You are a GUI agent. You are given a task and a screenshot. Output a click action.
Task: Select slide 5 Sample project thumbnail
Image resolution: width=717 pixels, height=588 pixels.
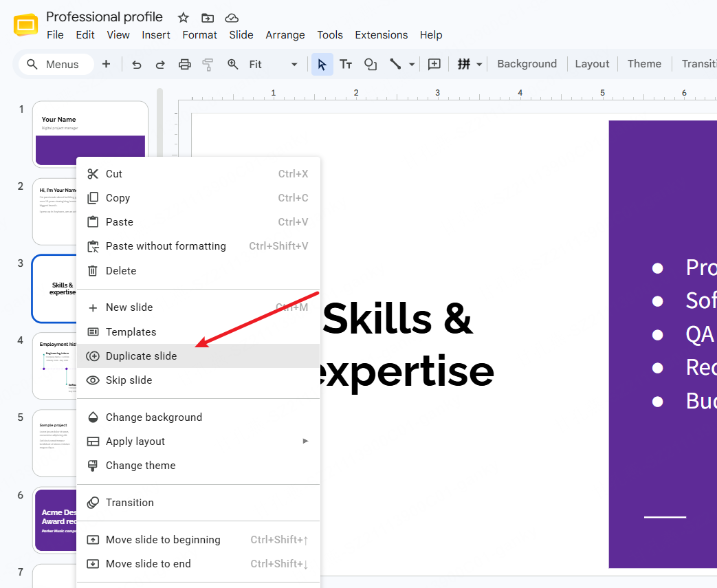coord(54,443)
